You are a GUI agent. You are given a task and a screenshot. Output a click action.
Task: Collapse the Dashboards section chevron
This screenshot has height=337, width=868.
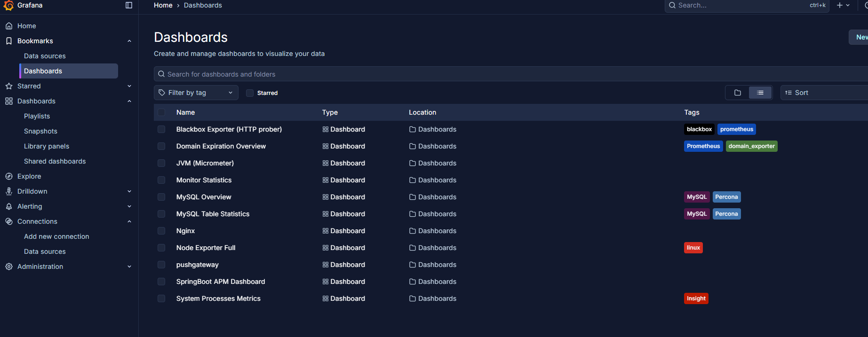point(129,101)
